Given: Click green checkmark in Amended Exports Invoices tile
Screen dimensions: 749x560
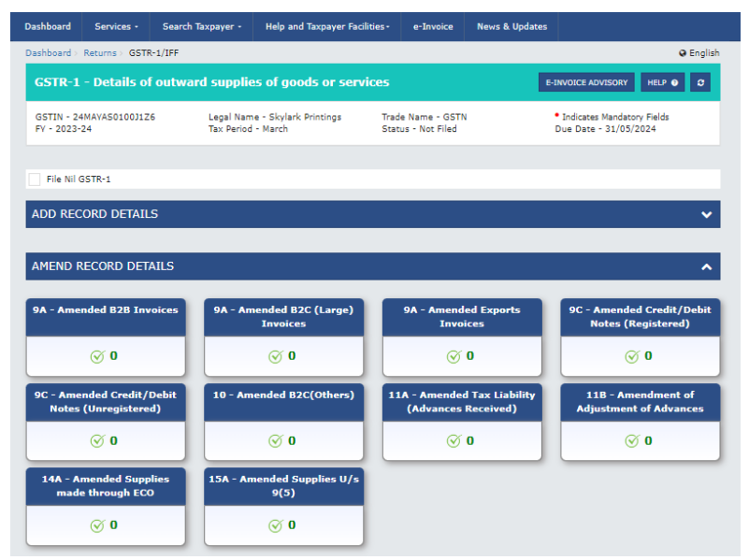Looking at the screenshot, I should coord(454,356).
